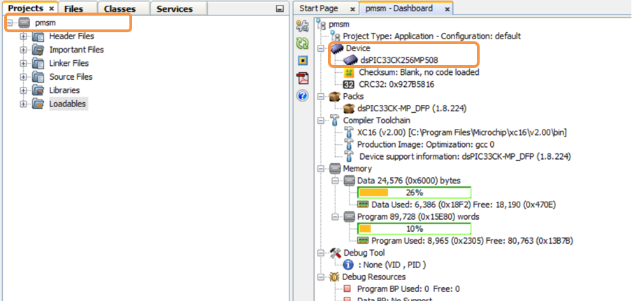This screenshot has width=644, height=306.
Task: Click the blue breakpoint toggle square icon
Action: pos(302,61)
